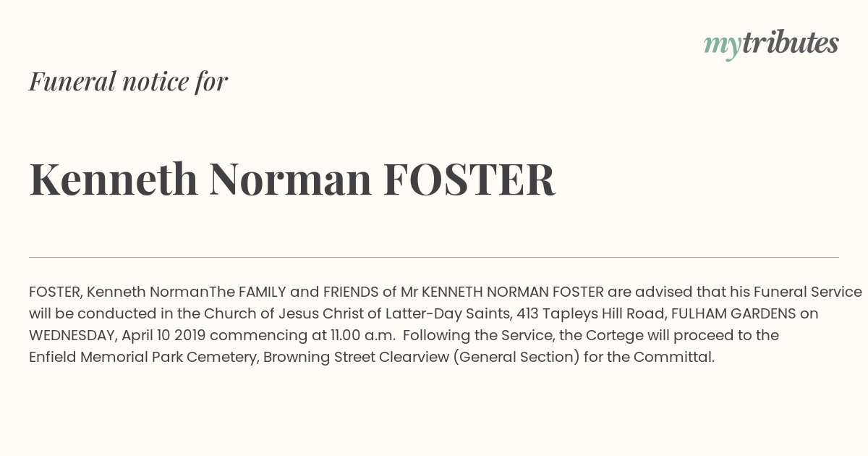Click the mytributes logo
Screen dimensions: 868x456
(x=771, y=43)
